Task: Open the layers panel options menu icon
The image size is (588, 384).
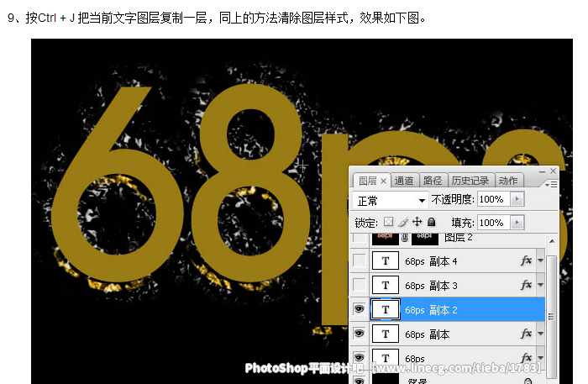Action: (x=550, y=182)
